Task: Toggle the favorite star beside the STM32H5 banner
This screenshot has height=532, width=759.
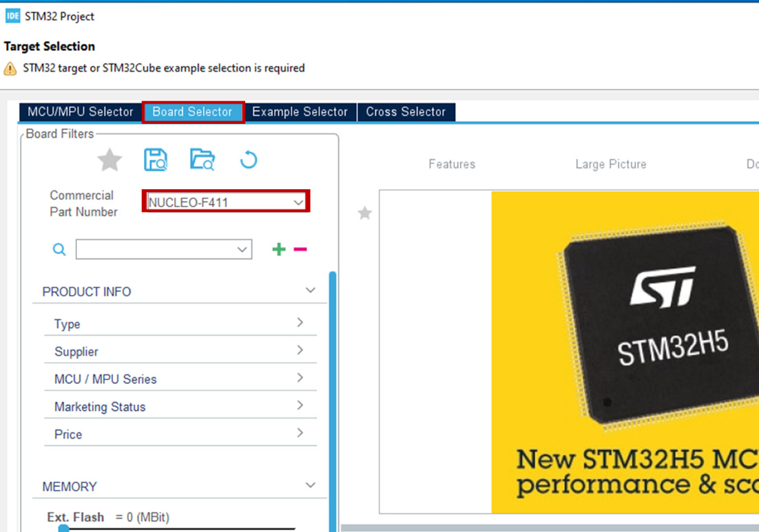Action: [365, 213]
